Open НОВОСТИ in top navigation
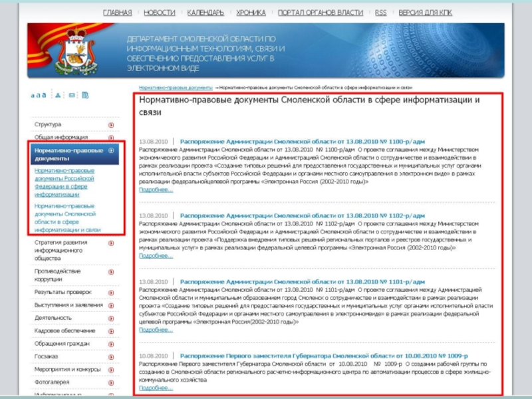532x399 pixels. (160, 13)
